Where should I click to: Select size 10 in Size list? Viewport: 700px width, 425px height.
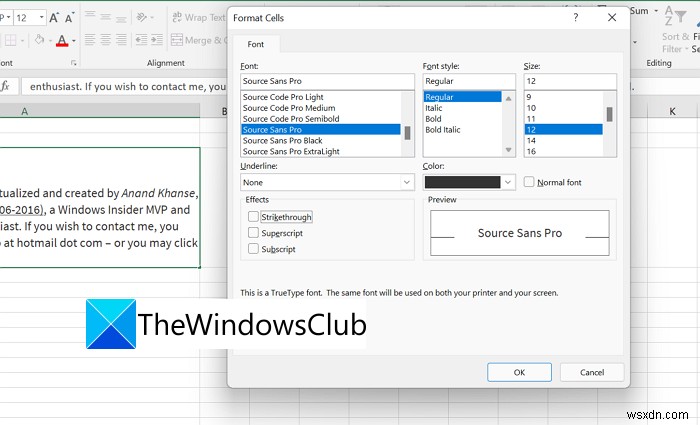531,108
